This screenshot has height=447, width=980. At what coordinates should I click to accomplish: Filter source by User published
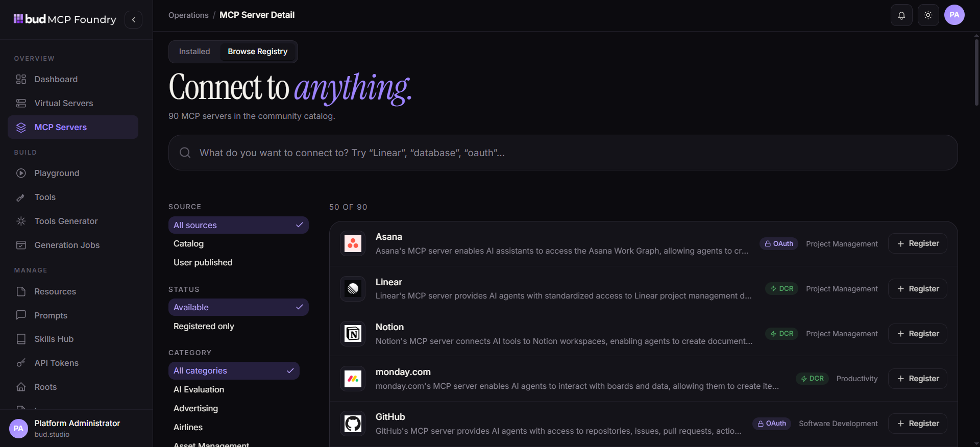pos(238,262)
